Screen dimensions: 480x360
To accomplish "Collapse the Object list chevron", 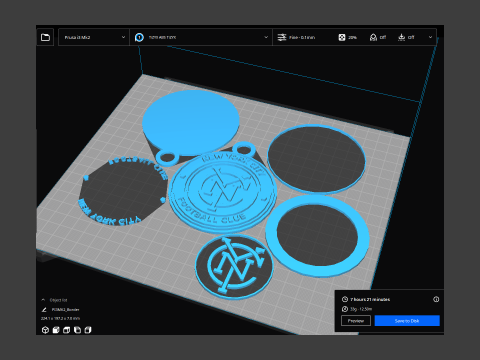I will coord(43,300).
